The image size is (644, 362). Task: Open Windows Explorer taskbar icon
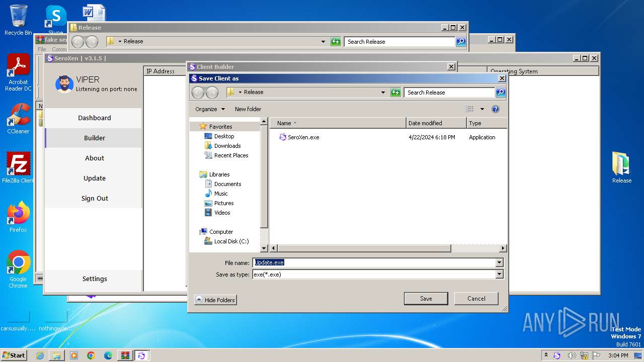[57, 355]
